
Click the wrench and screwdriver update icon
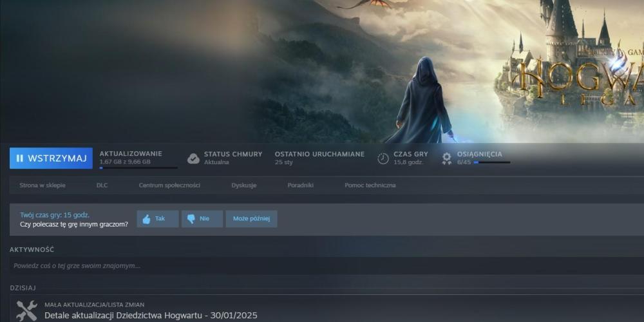click(x=26, y=311)
